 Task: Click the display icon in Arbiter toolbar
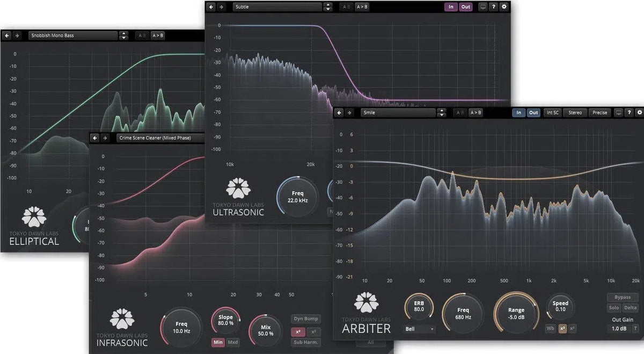(x=618, y=113)
